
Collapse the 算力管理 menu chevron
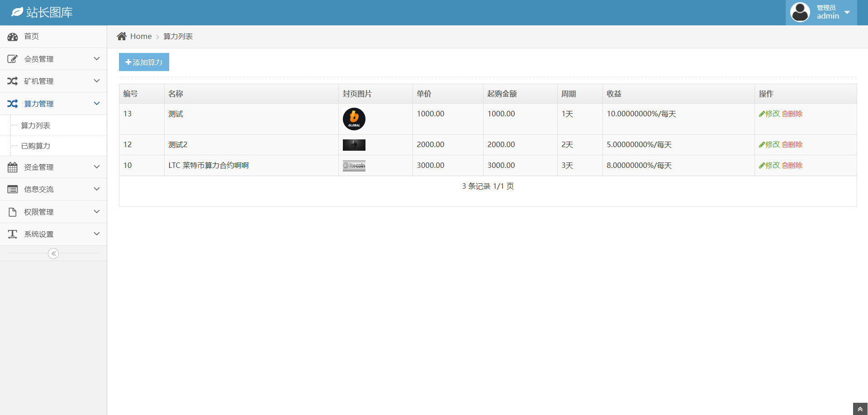click(96, 104)
